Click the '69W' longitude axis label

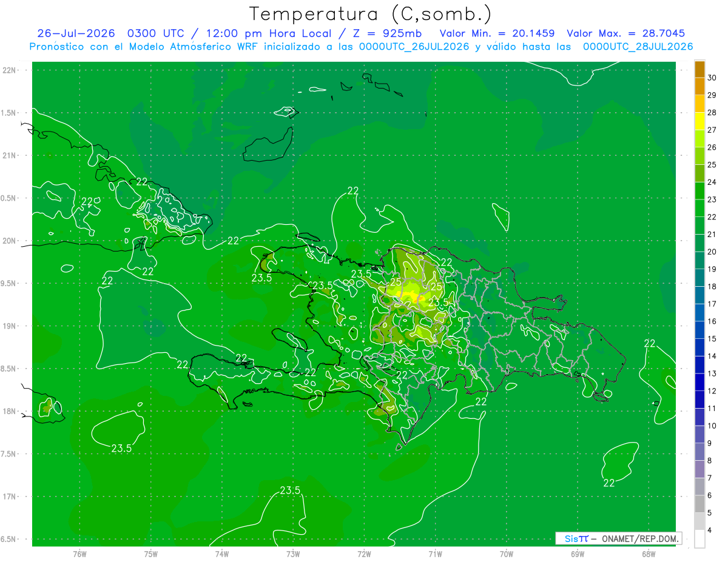point(578,554)
